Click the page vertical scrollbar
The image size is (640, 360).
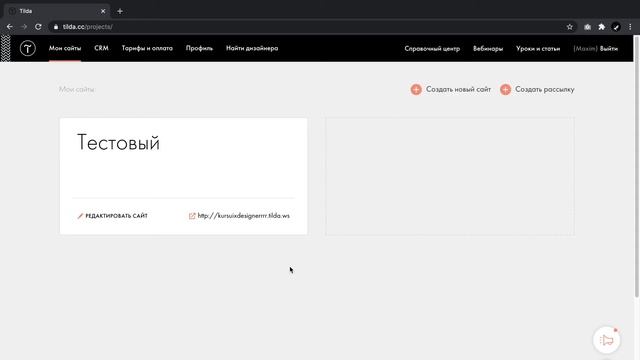tap(636, 167)
